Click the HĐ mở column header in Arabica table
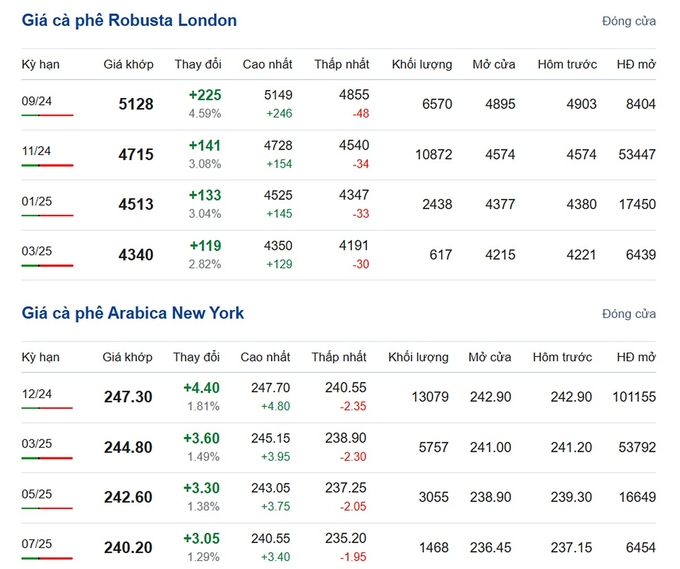Viewport: 680px width, 569px height. 636,357
